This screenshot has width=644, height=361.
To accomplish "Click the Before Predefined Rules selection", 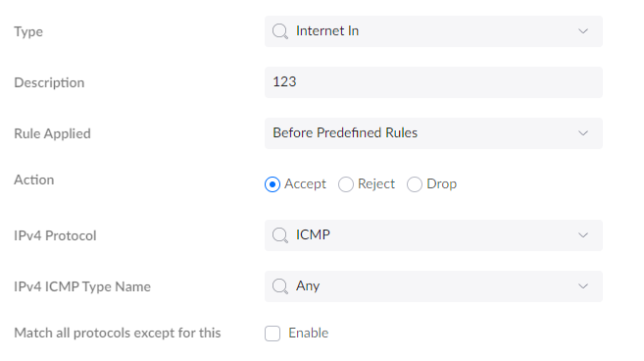I will 345,132.
